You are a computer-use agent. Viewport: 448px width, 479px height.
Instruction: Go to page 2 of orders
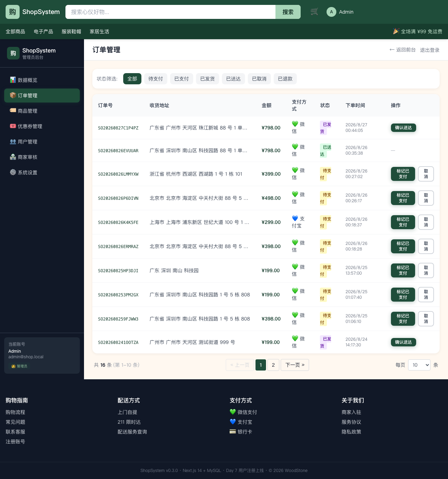[273, 365]
